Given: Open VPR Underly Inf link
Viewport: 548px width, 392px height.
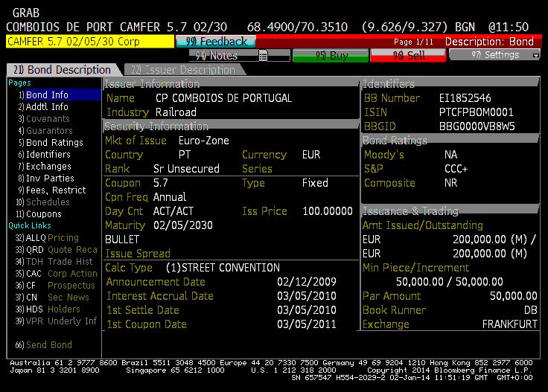Looking at the screenshot, I should (x=56, y=321).
